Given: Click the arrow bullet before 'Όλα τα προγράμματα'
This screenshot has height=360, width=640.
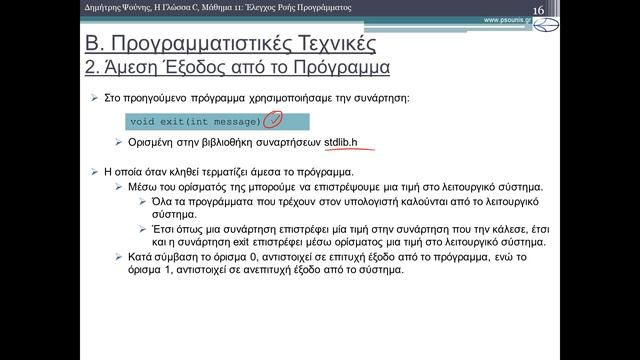Looking at the screenshot, I should (x=142, y=201).
